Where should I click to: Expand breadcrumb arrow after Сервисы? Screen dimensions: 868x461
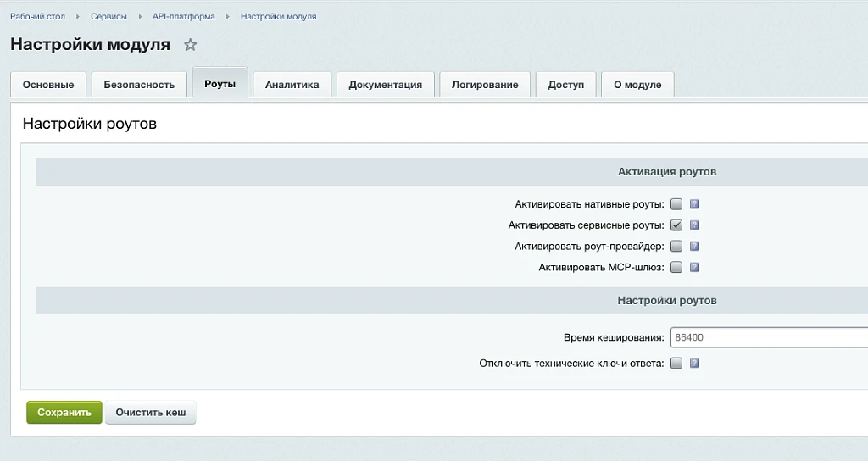pyautogui.click(x=140, y=17)
